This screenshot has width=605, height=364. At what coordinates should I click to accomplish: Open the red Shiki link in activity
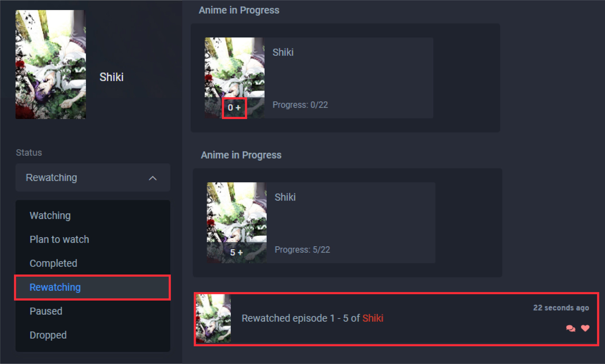(x=373, y=318)
